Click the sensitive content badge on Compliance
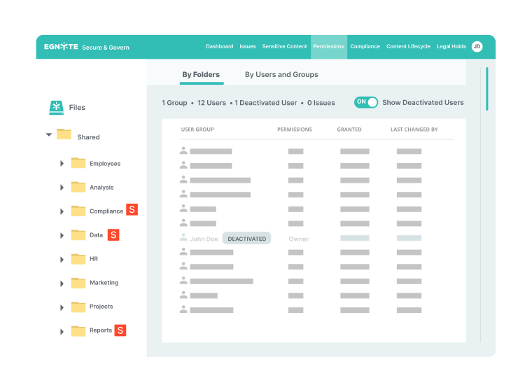The height and width of the screenshot is (392, 532). (132, 210)
